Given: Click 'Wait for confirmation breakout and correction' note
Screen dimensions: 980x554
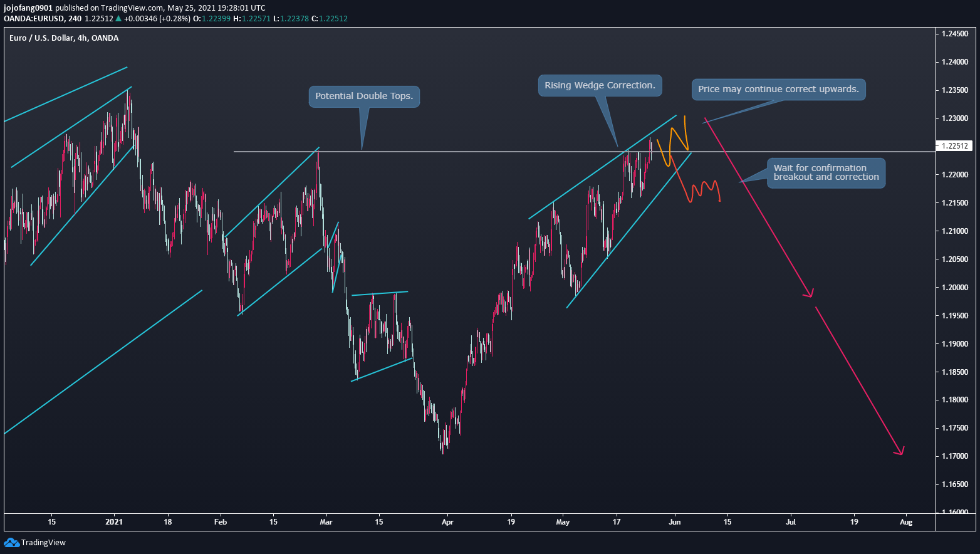Looking at the screenshot, I should (x=826, y=172).
